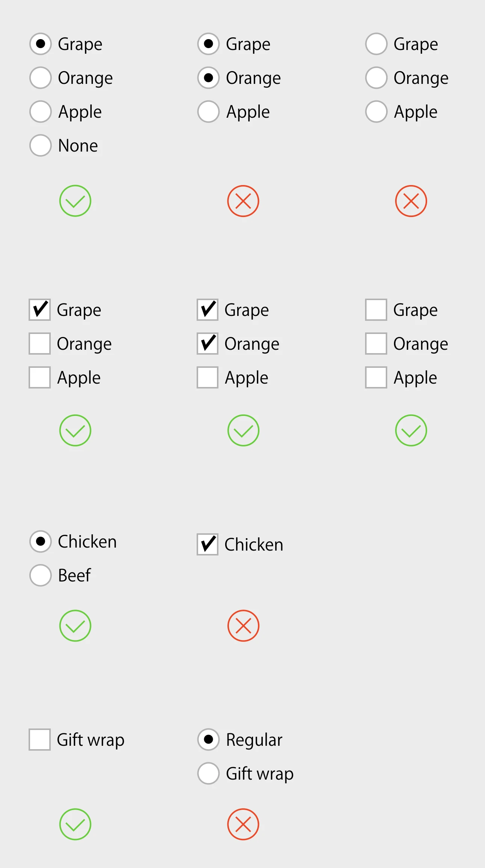485x868 pixels.
Task: Click the selected Chicken radio button
Action: 40,541
